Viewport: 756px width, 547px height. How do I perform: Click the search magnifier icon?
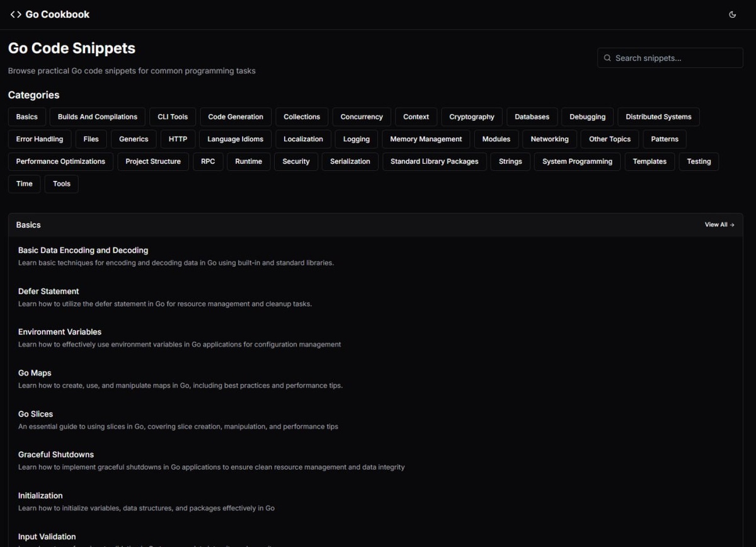click(607, 58)
